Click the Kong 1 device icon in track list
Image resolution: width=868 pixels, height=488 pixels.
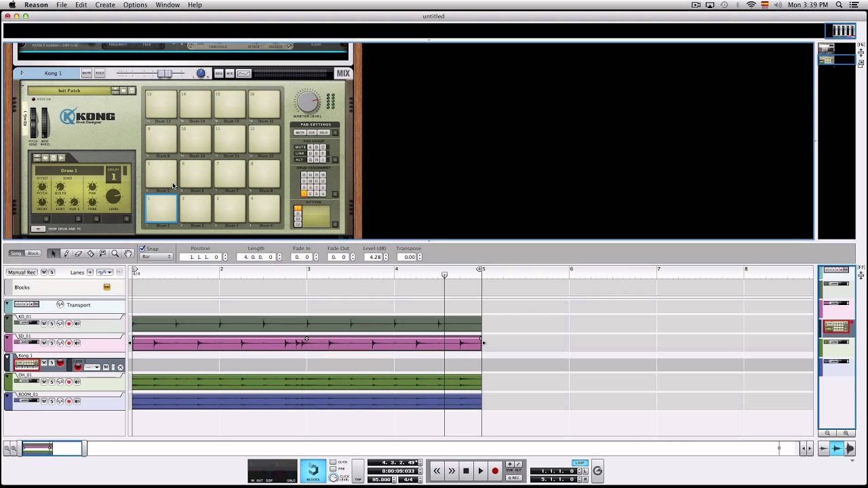point(26,365)
